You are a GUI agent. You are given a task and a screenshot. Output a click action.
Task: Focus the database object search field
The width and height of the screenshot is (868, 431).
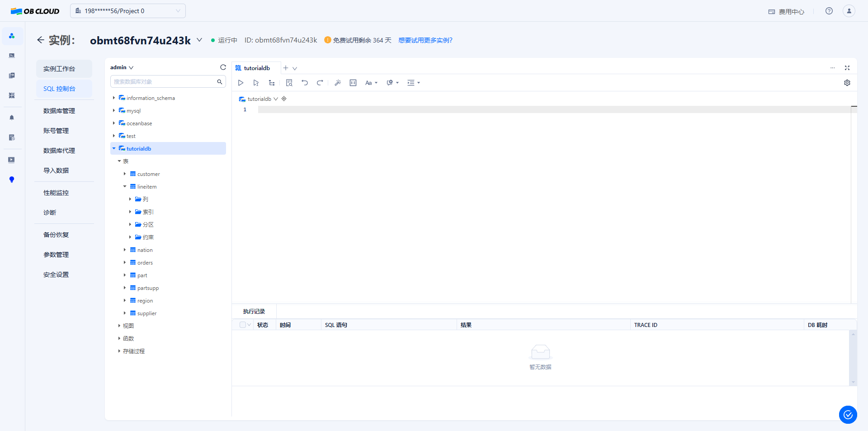pos(168,81)
